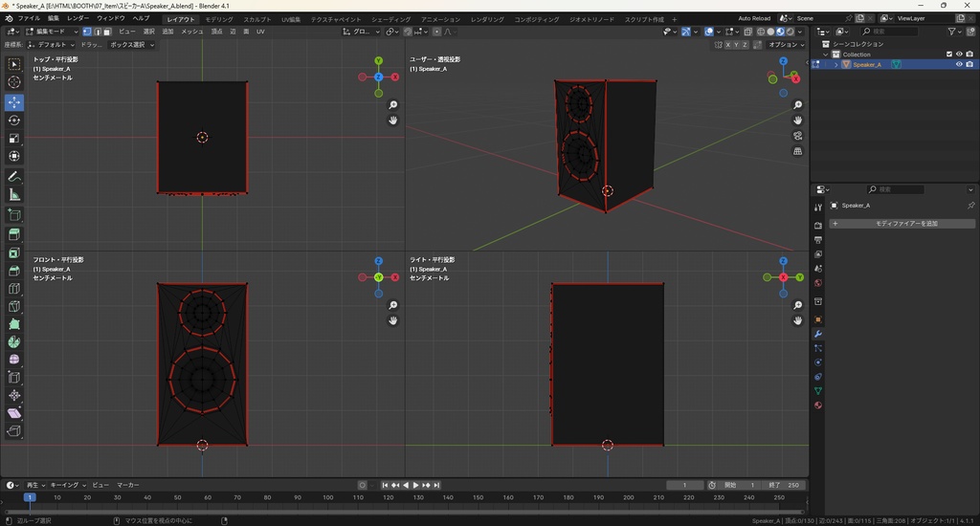
Task: Click the Auto Reload button
Action: pos(754,18)
